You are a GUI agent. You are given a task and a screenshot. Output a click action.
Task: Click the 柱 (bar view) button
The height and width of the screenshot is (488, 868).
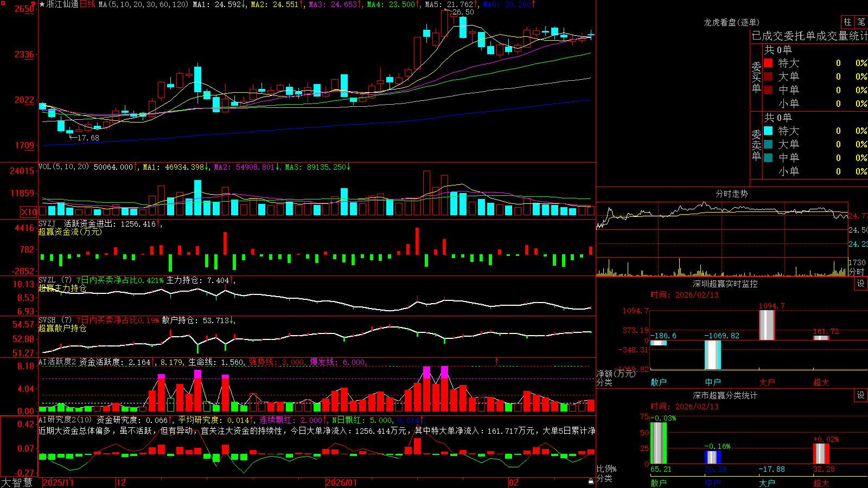pyautogui.click(x=847, y=22)
